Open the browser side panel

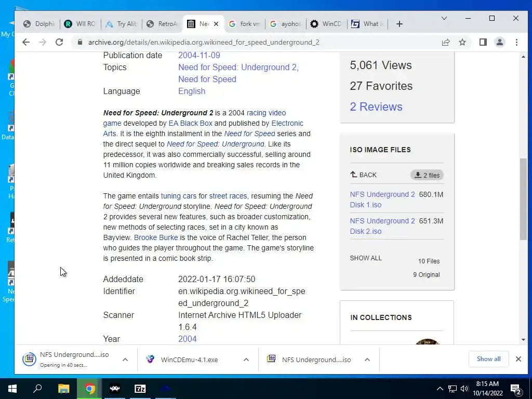(483, 42)
